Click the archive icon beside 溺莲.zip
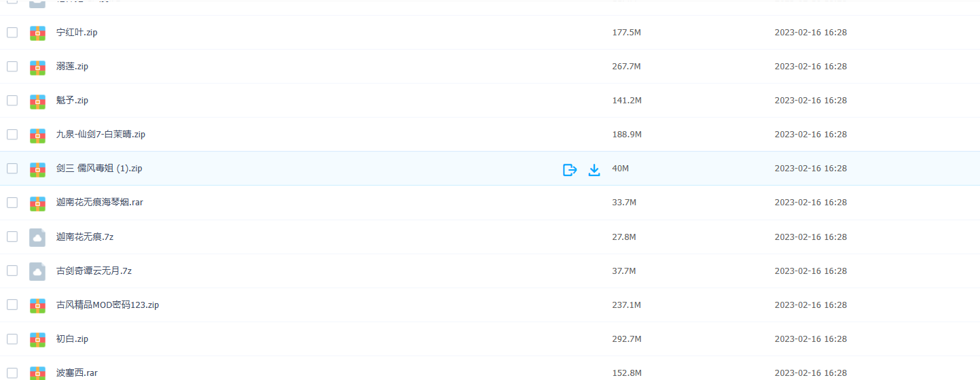 click(37, 67)
